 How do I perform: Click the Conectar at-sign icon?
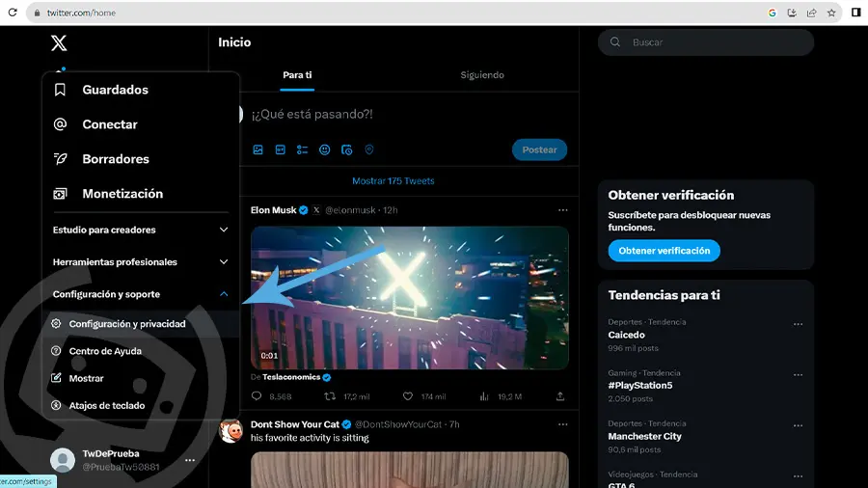(60, 124)
